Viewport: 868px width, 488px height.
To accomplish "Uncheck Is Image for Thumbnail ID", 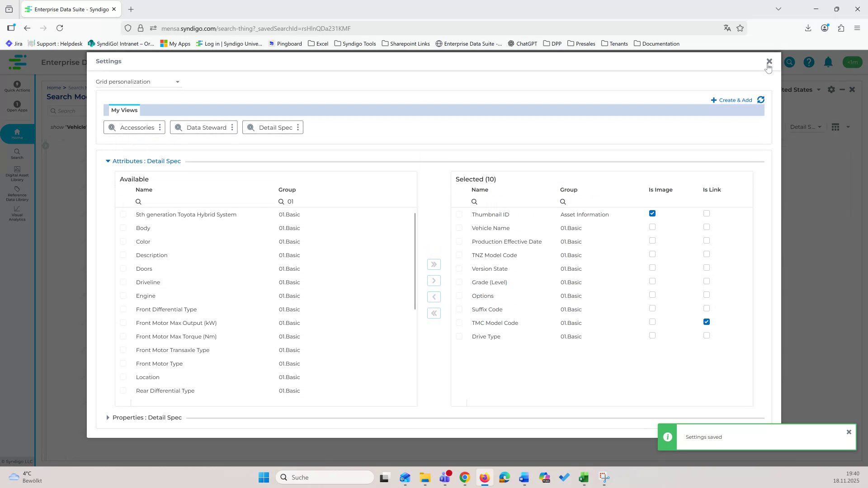I will pyautogui.click(x=652, y=213).
